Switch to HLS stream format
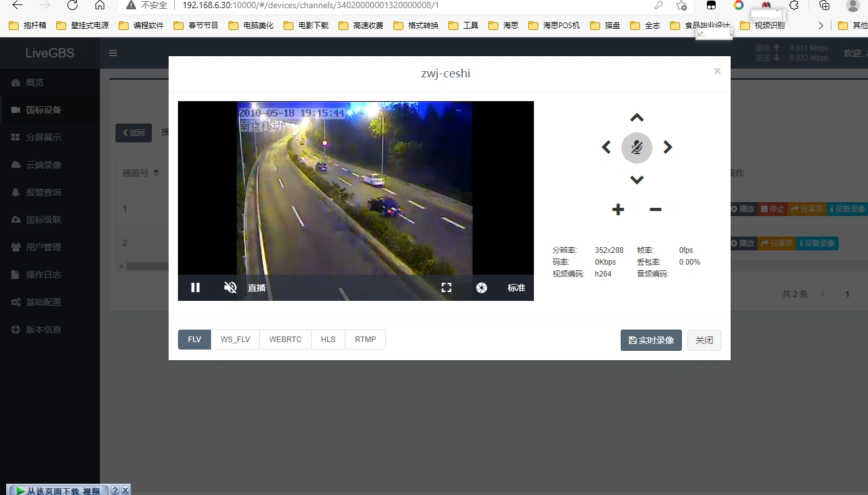The width and height of the screenshot is (868, 495). click(328, 340)
